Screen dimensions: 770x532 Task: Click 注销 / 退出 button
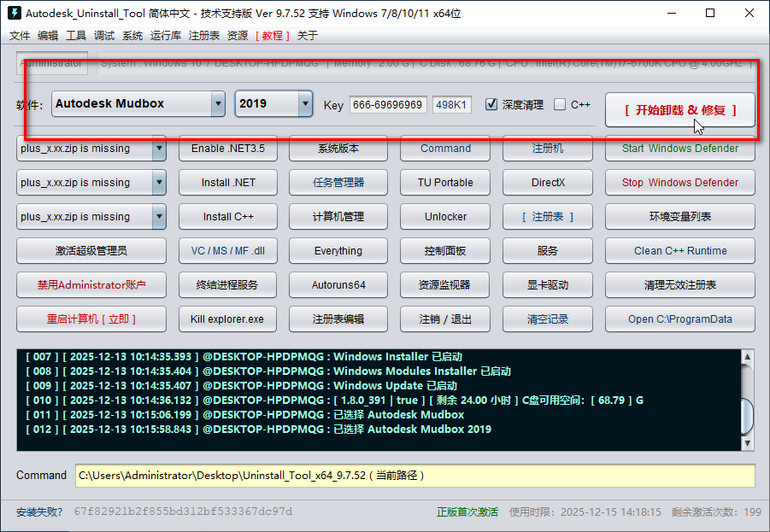click(x=445, y=319)
